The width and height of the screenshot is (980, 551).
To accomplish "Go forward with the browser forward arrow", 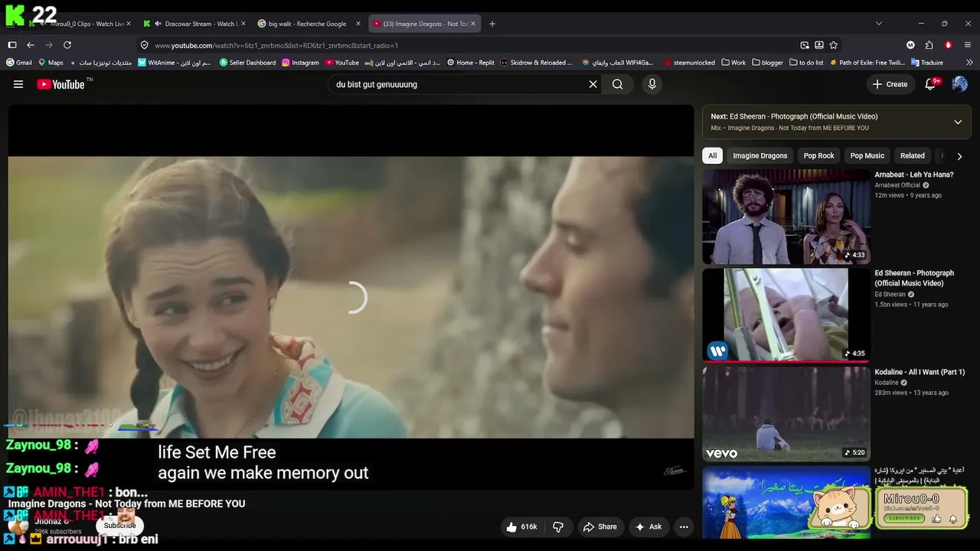I will pyautogui.click(x=49, y=45).
